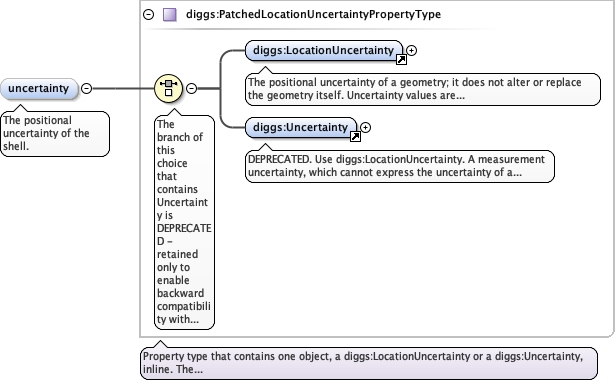This screenshot has width=616, height=383.
Task: Select the diggs:Uncertainty element
Action: 301,128
